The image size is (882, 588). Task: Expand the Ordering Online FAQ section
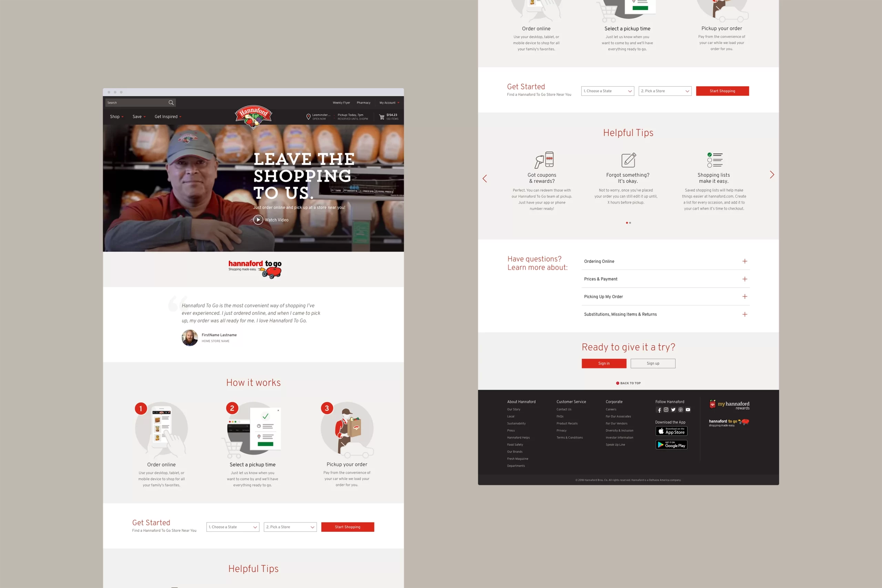tap(744, 261)
